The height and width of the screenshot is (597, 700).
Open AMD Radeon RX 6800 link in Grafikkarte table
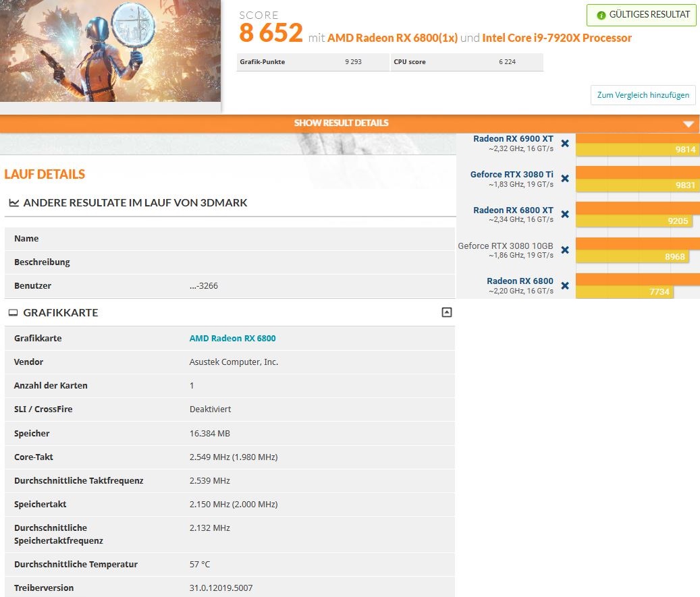point(233,338)
